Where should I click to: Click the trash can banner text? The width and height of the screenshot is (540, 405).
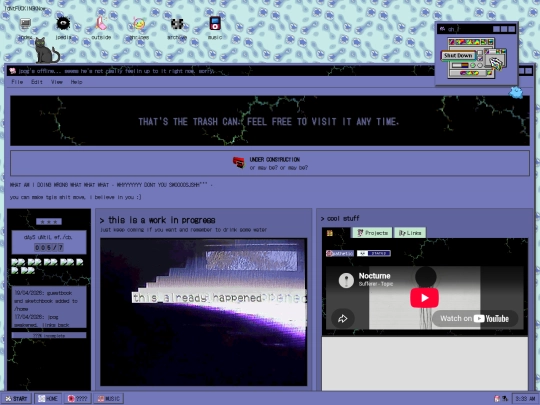pyautogui.click(x=269, y=122)
